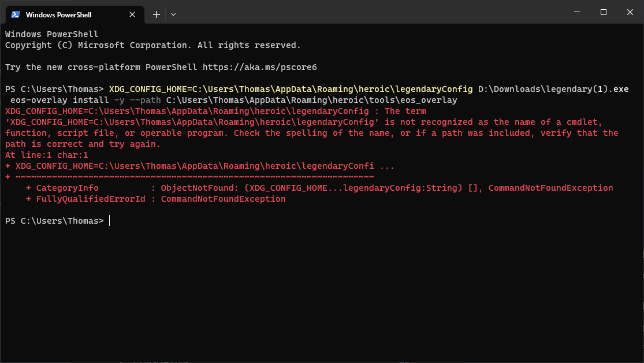The width and height of the screenshot is (644, 363).
Task: Open a new terminal tab with the plus icon
Action: pos(156,14)
